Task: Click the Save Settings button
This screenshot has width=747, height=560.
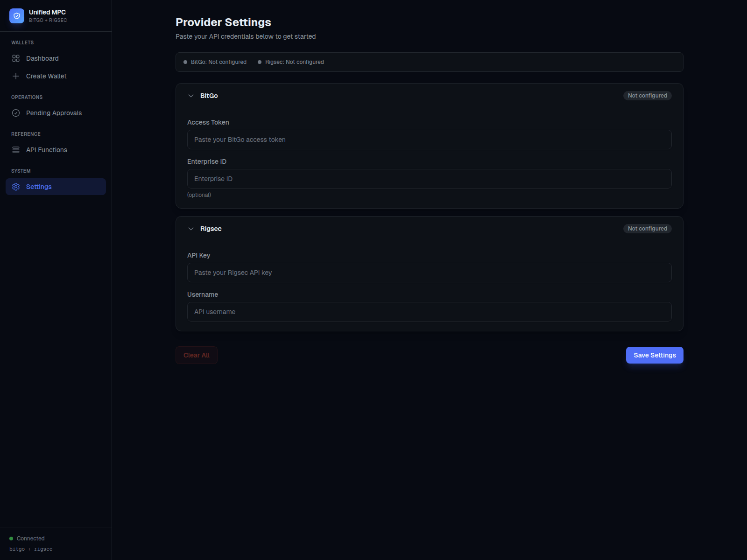Action: pos(654,355)
